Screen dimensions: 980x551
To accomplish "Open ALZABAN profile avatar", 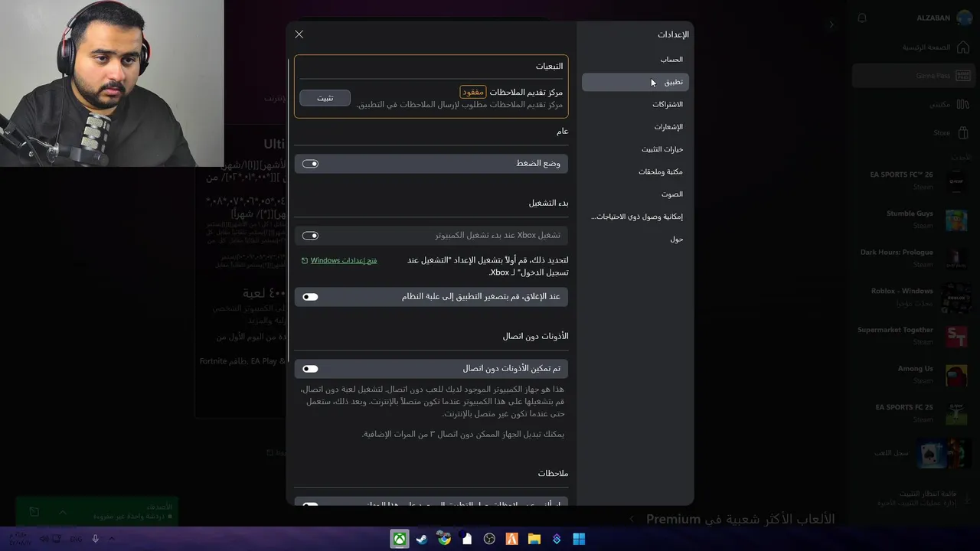I will pos(963,18).
